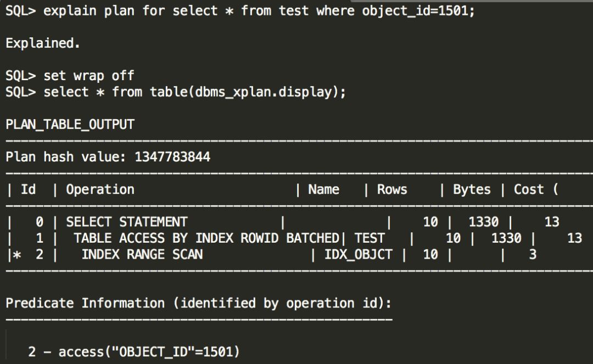This screenshot has height=364, width=593.
Task: Click the "Predicate Information" heading line
Action: pos(198,303)
